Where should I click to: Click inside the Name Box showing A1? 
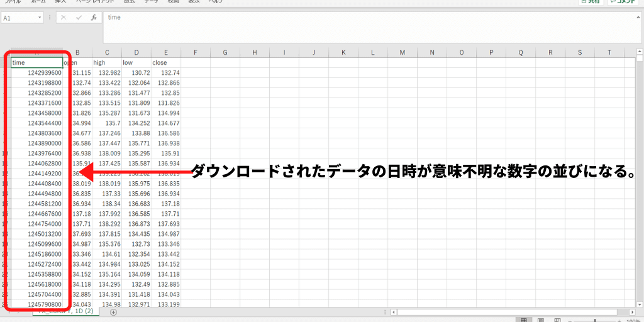click(x=19, y=18)
